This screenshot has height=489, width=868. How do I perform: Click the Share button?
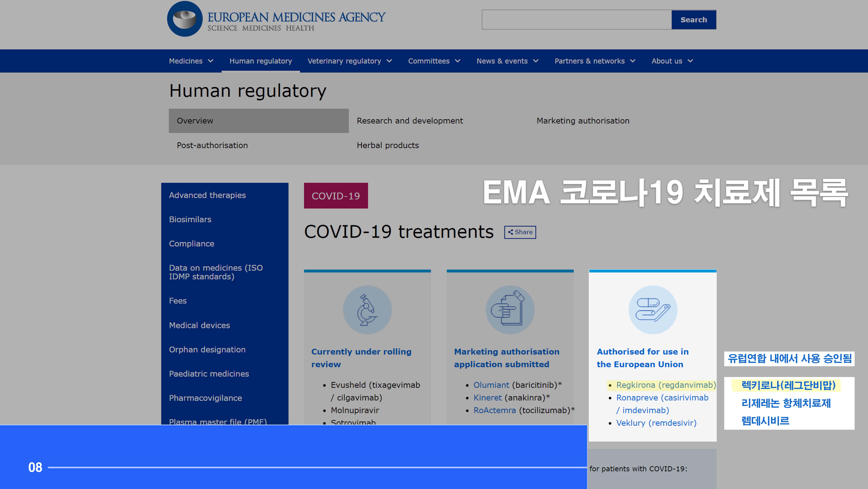click(520, 232)
